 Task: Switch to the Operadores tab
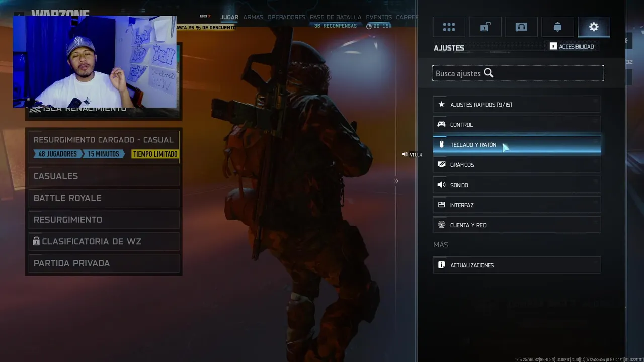286,17
